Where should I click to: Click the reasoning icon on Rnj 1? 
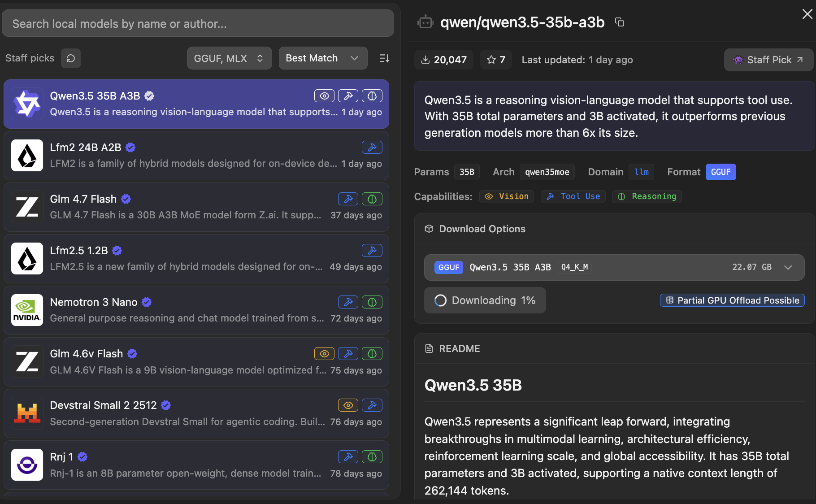pyautogui.click(x=372, y=457)
